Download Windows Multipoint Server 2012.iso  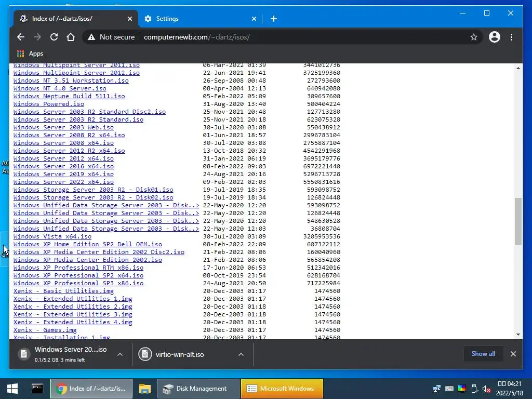point(76,73)
